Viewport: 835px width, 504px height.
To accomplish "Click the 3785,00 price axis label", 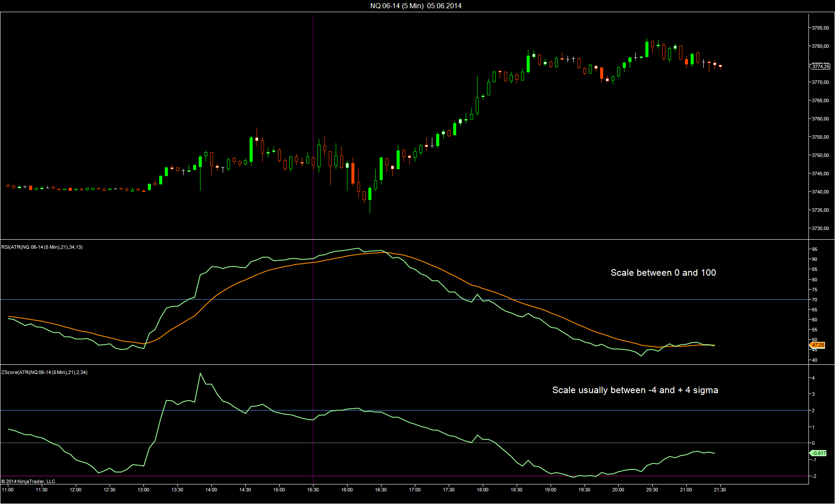I will pyautogui.click(x=820, y=28).
